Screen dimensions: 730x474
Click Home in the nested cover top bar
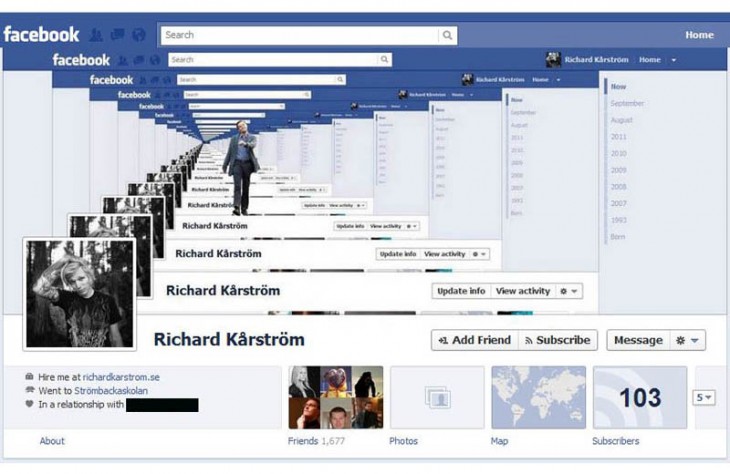click(x=649, y=60)
